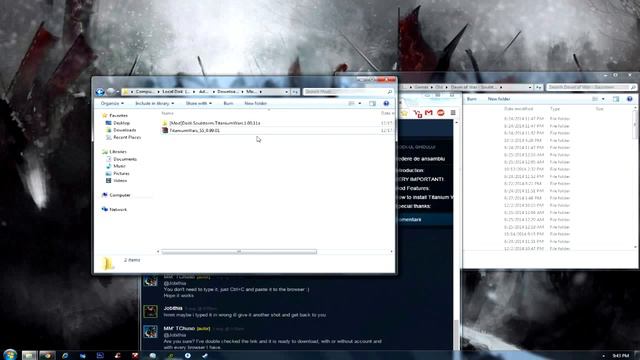This screenshot has width=640, height=360.
Task: Open view options dropdown arrow in front Explorer
Action: click(x=360, y=104)
